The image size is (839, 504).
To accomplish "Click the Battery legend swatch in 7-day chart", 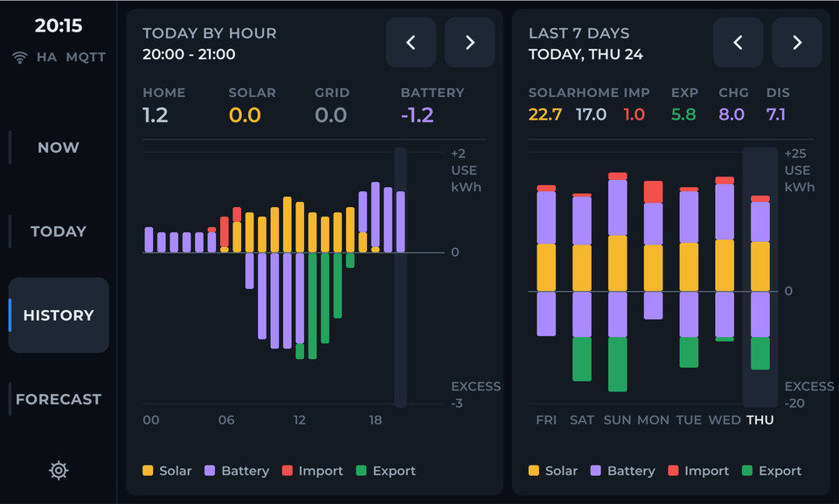I will (x=595, y=470).
